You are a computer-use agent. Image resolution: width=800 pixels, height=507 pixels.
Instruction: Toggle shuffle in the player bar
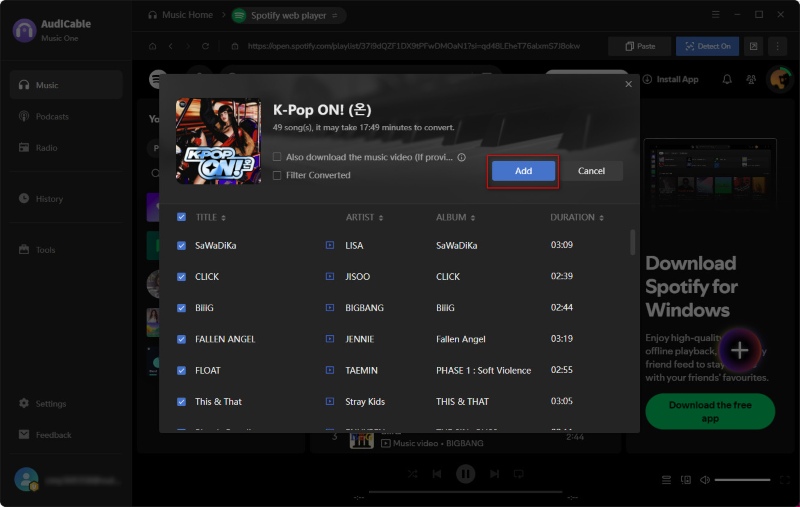coord(412,474)
